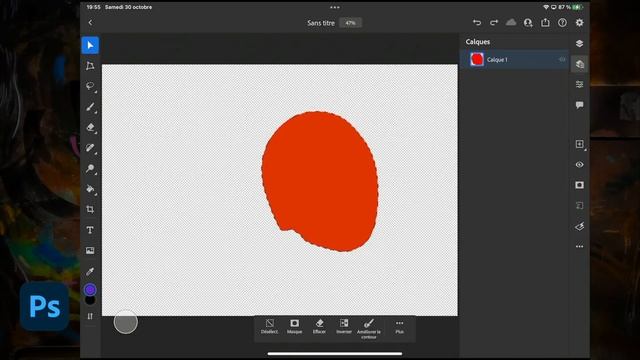Select the Lasso tool

(x=90, y=86)
